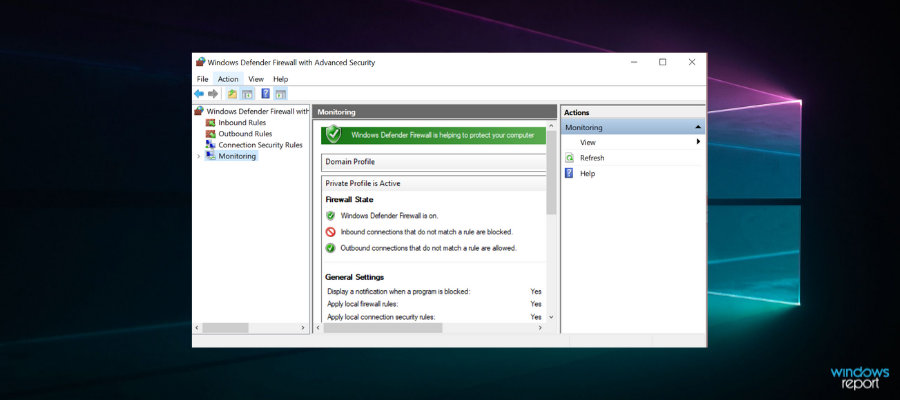Click the Monitoring node icon in the tree
Screen dimensions: 900x400
tap(211, 156)
